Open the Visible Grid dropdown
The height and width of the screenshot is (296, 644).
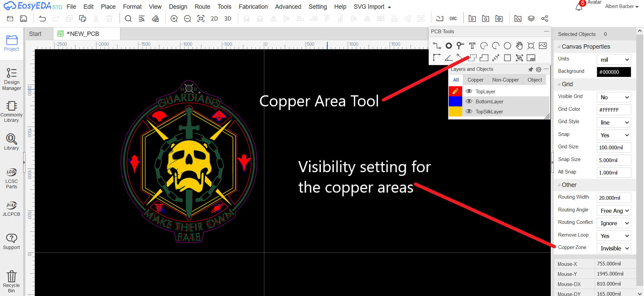coord(614,97)
